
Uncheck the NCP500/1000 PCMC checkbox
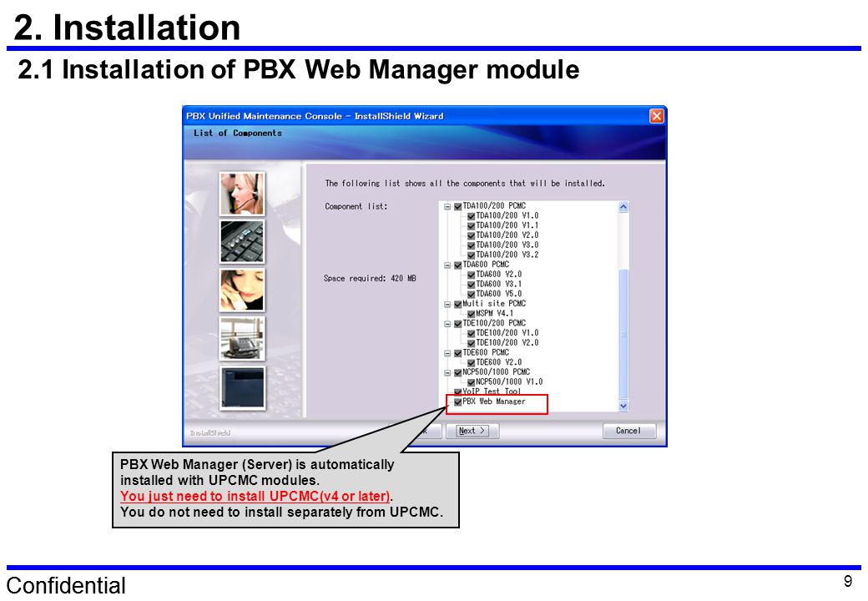(x=458, y=372)
